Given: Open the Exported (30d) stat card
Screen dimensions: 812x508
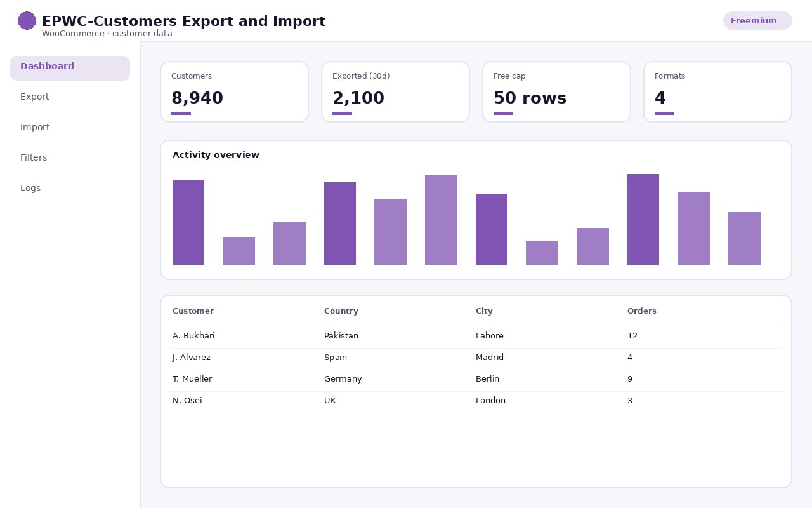Looking at the screenshot, I should 395,91.
